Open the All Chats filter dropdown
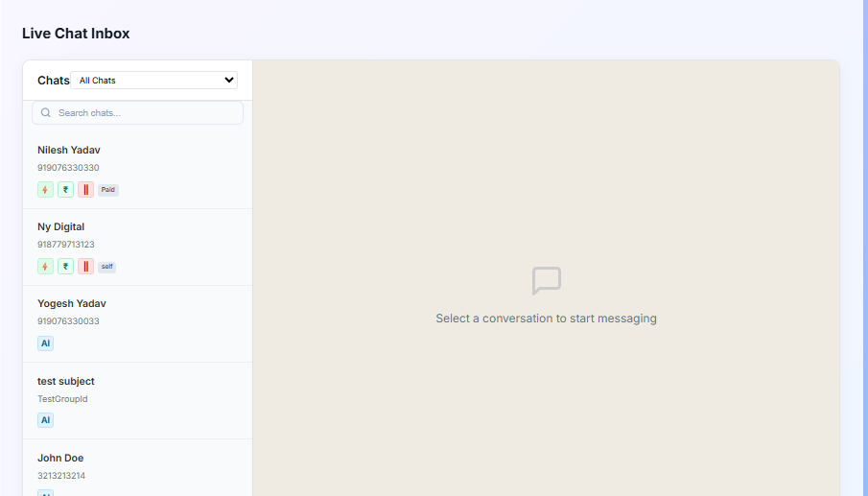Viewport: 868px width, 496px height. click(x=153, y=81)
